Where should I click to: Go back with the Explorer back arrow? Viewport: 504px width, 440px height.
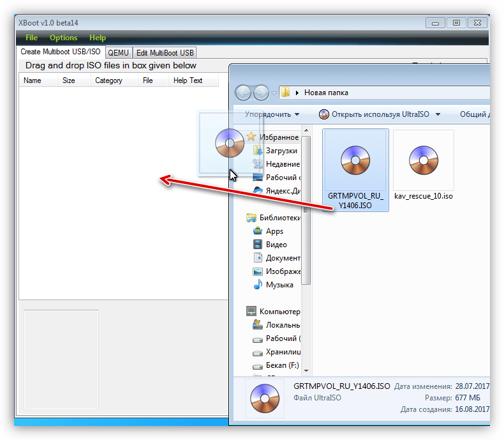(244, 93)
